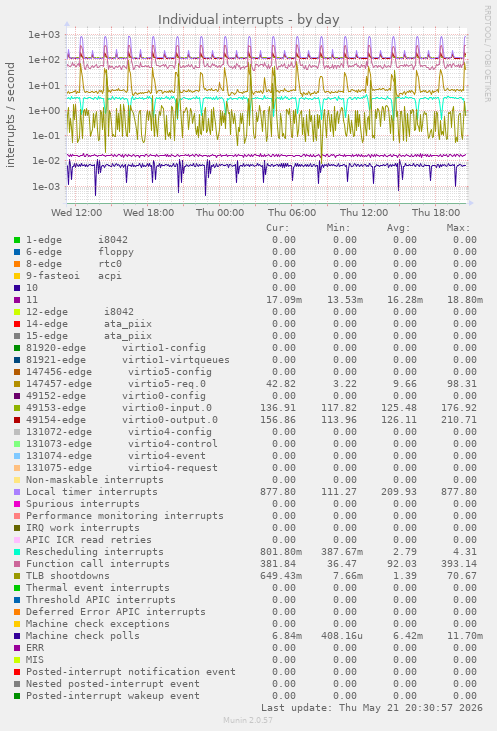Viewport: 497px width, 731px height.
Task: Click the olive TLB shootdowns legend swatch
Action: [17, 576]
